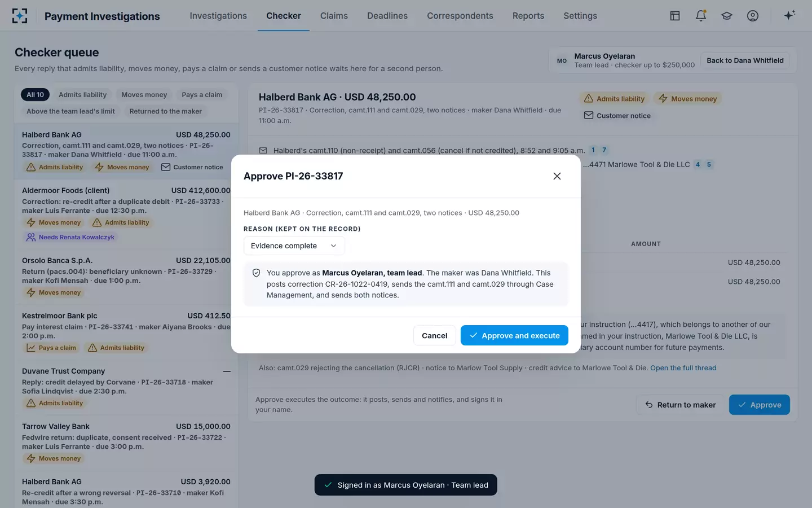Confirm with Approve and execute

pyautogui.click(x=514, y=335)
